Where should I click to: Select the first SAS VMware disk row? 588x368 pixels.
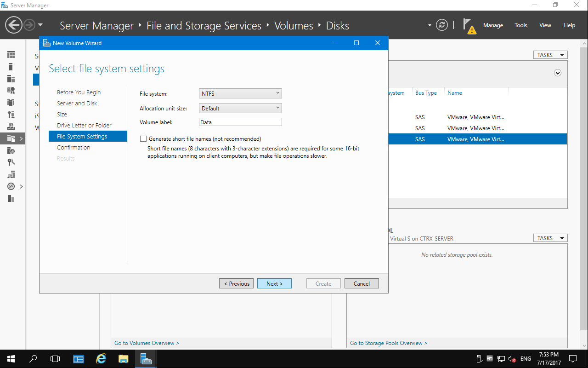(x=478, y=117)
